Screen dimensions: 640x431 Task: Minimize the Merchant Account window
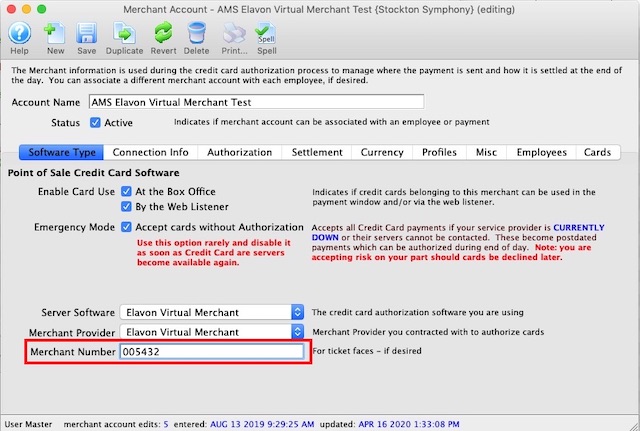[27, 9]
